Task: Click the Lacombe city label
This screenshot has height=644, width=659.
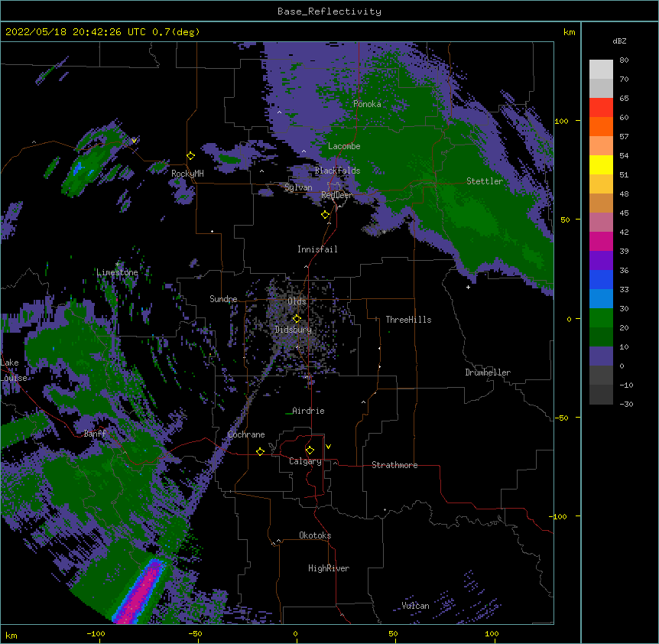Action: pyautogui.click(x=344, y=146)
